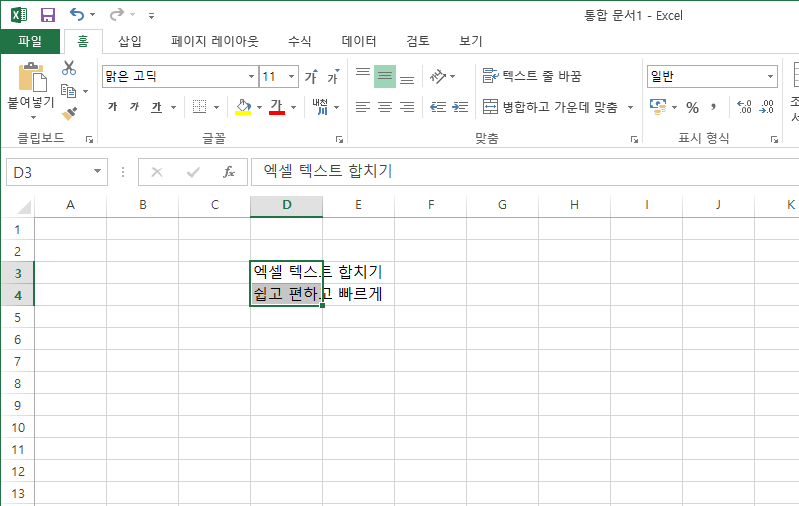Select the format painter brush
Viewport: 799px width, 506px height.
click(x=69, y=113)
